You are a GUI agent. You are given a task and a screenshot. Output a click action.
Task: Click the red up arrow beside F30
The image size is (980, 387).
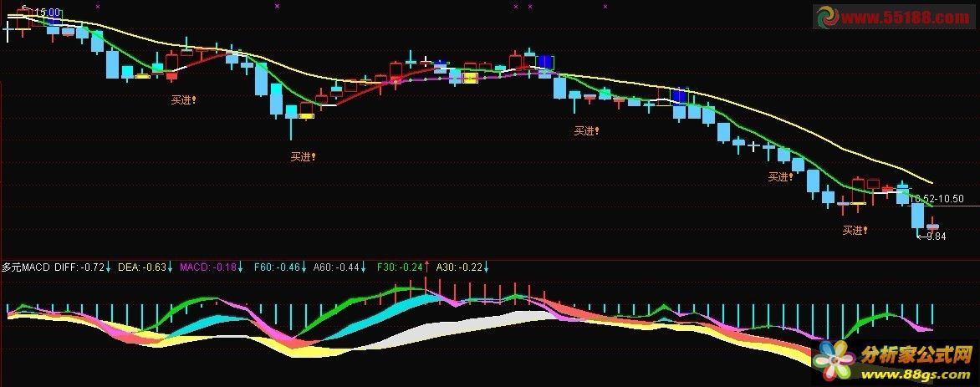pos(427,267)
